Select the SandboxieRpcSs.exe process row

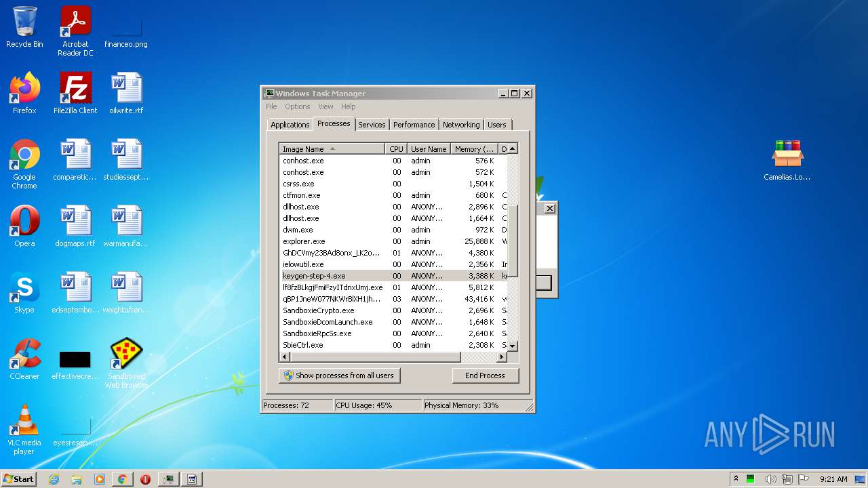[393, 333]
